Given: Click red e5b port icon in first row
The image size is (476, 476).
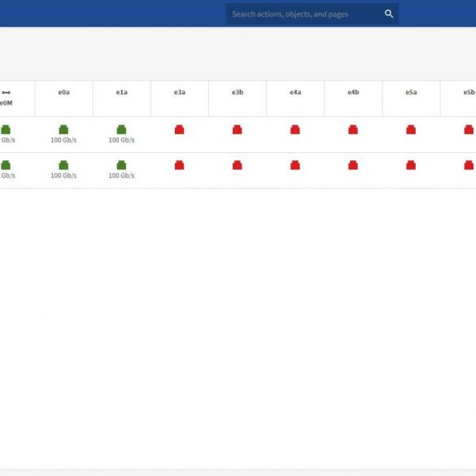Looking at the screenshot, I should (x=469, y=129).
